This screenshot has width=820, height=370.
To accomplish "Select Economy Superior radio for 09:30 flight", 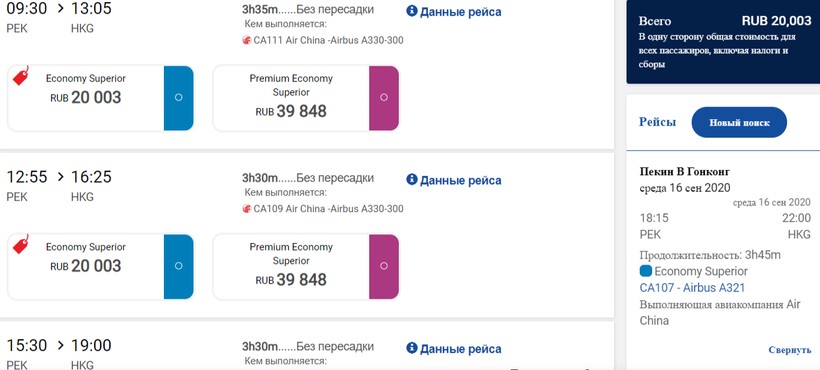I will (178, 98).
